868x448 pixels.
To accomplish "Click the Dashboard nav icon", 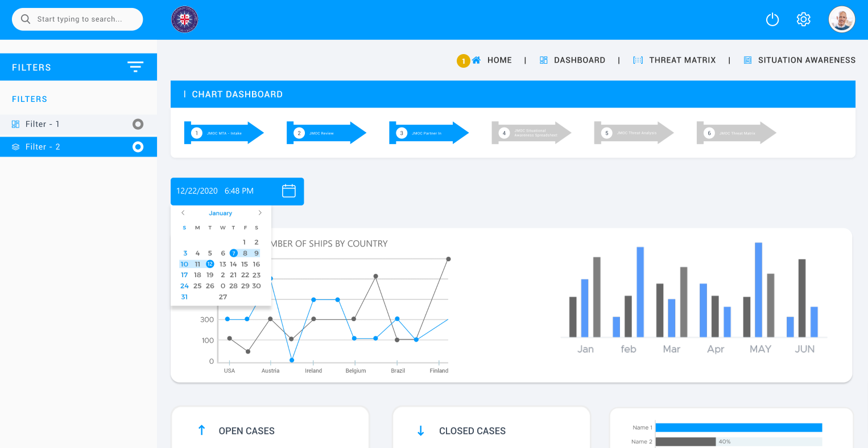I will [x=544, y=60].
